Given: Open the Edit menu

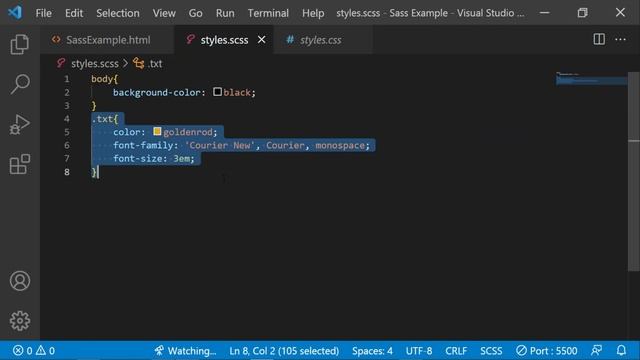Looking at the screenshot, I should click(74, 13).
